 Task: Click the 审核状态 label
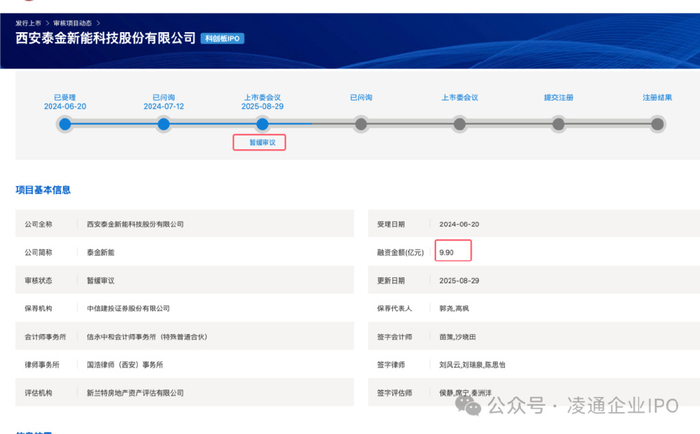[38, 280]
